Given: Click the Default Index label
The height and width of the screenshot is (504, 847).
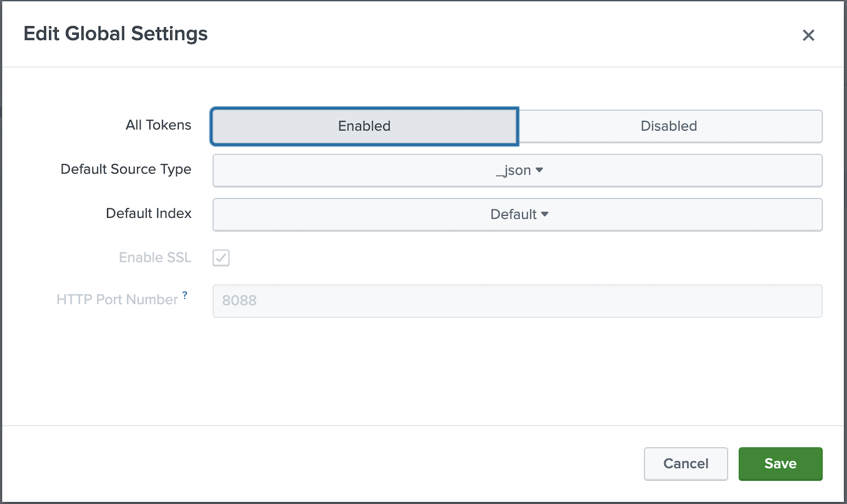Looking at the screenshot, I should 148,213.
